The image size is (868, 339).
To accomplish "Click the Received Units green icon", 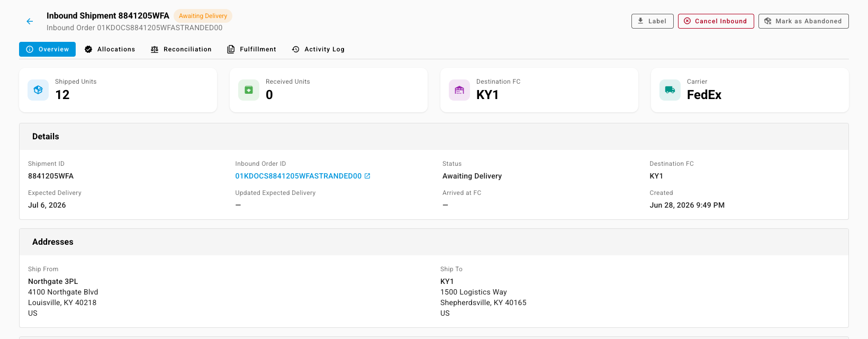I will click(x=249, y=90).
